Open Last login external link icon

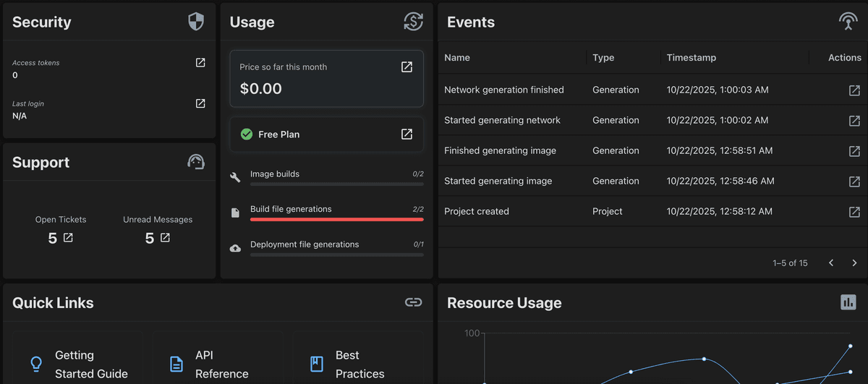point(200,104)
